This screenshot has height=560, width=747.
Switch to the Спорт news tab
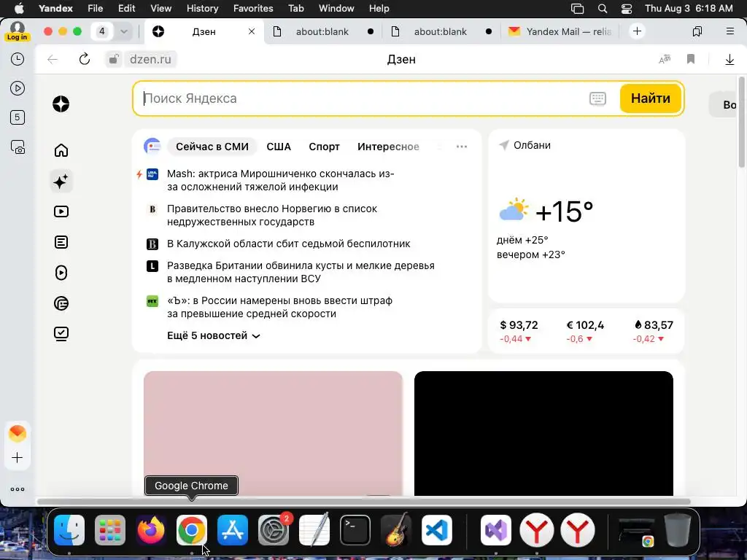tap(324, 147)
